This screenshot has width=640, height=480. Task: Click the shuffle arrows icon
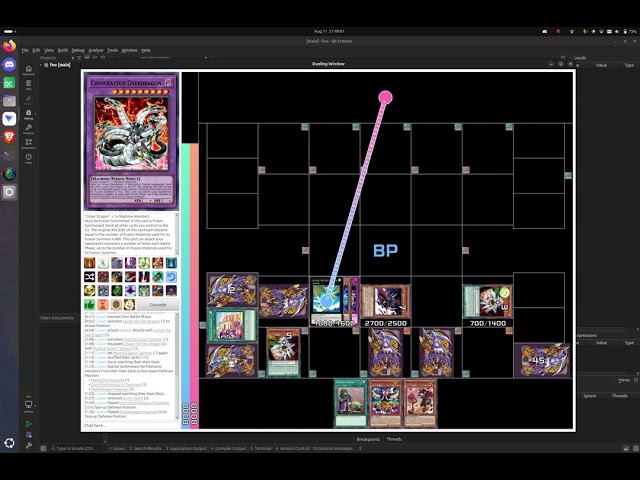pos(89,277)
